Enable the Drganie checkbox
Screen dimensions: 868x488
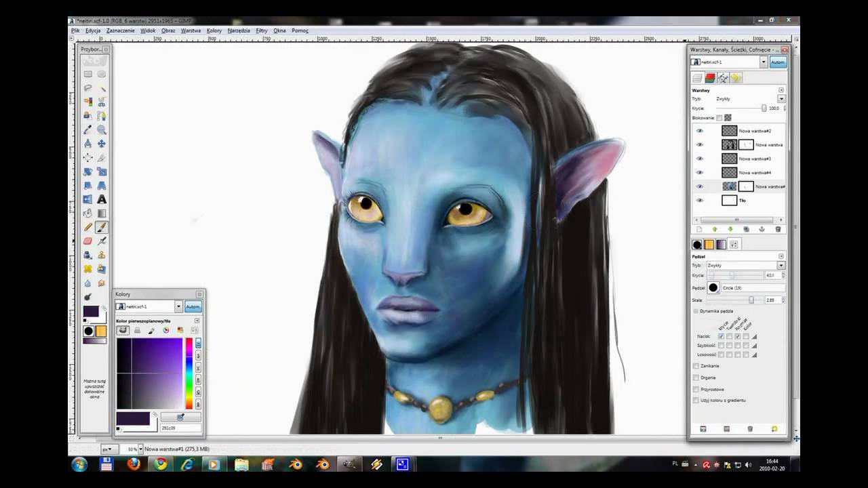[x=696, y=378]
